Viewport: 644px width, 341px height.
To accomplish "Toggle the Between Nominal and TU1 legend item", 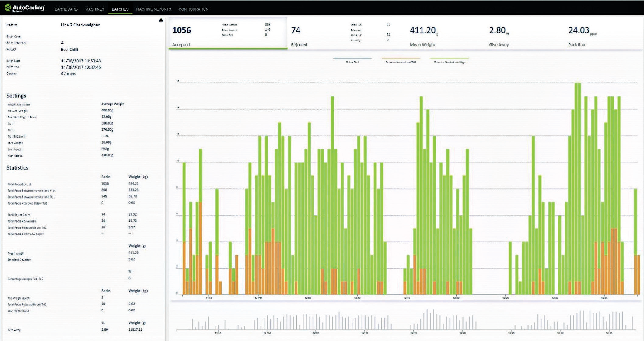I will 401,61.
